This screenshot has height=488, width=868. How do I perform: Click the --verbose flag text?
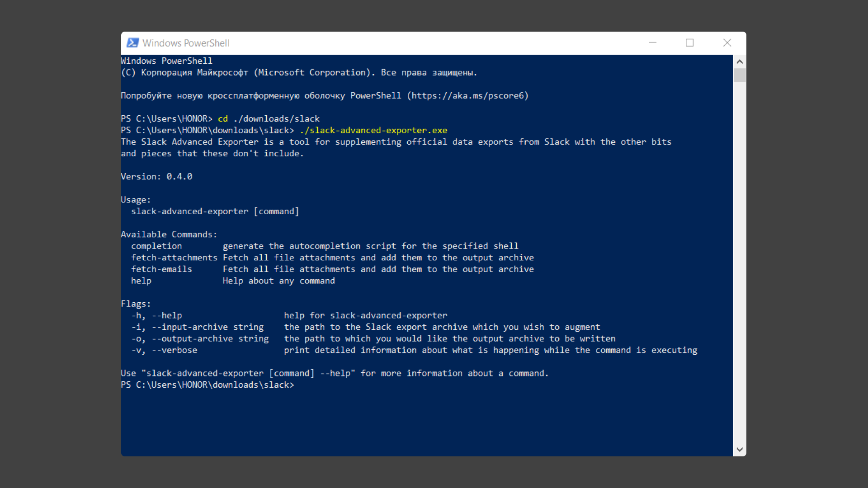(x=175, y=350)
